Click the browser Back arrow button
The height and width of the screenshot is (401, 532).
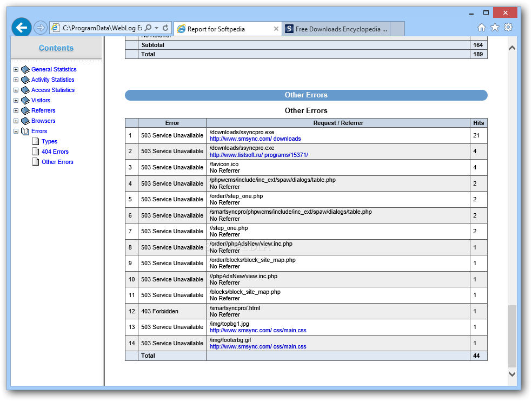22,28
